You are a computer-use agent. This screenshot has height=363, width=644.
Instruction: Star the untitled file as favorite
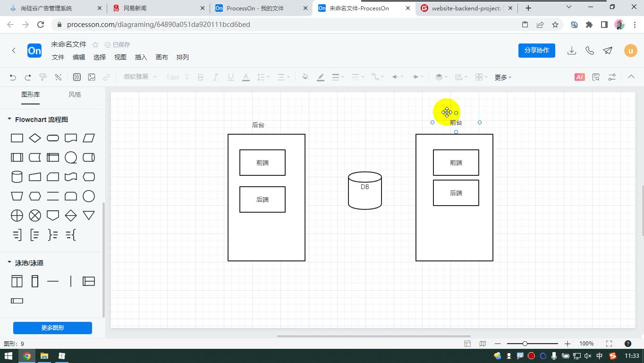click(x=95, y=44)
